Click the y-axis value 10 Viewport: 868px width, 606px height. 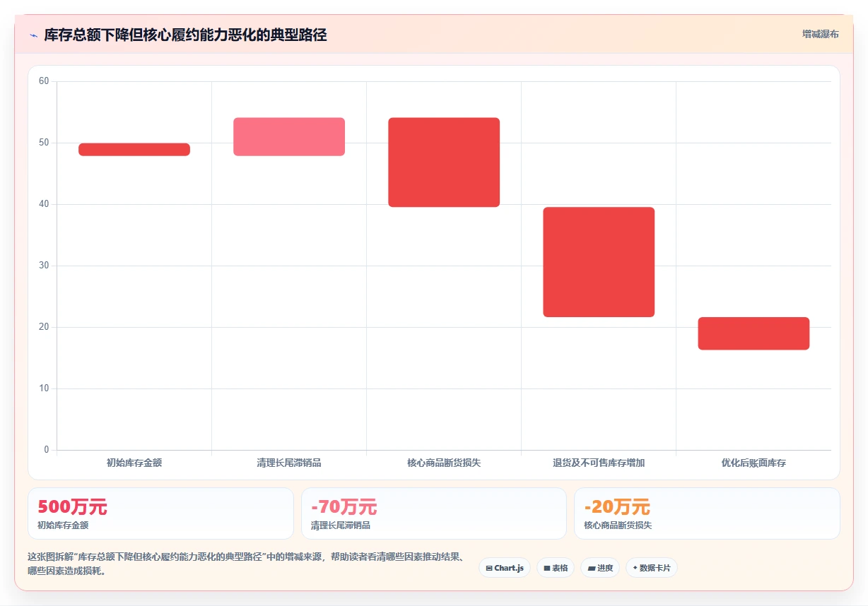click(44, 388)
